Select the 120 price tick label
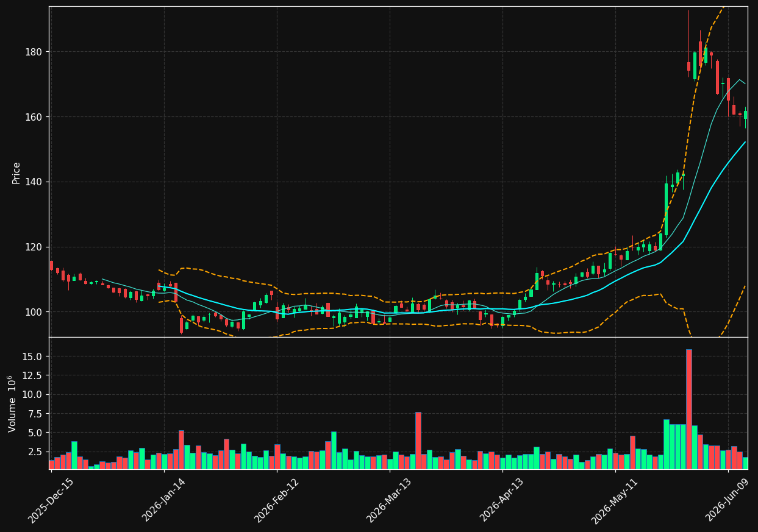 (34, 247)
